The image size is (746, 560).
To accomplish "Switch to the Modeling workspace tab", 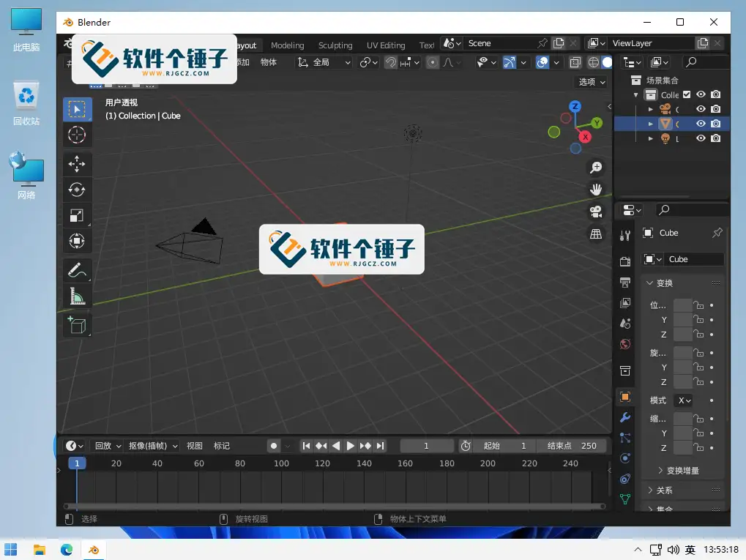I will click(288, 45).
